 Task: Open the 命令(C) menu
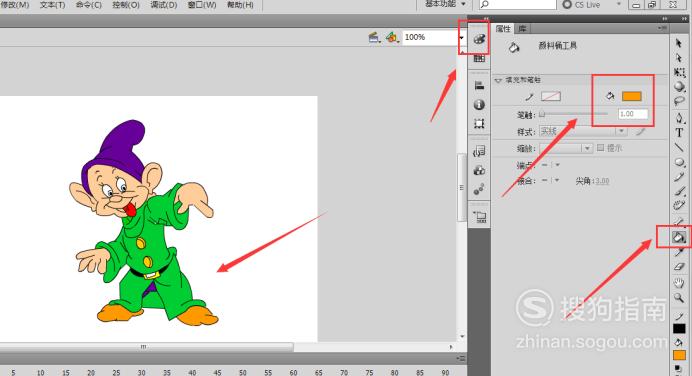click(89, 5)
